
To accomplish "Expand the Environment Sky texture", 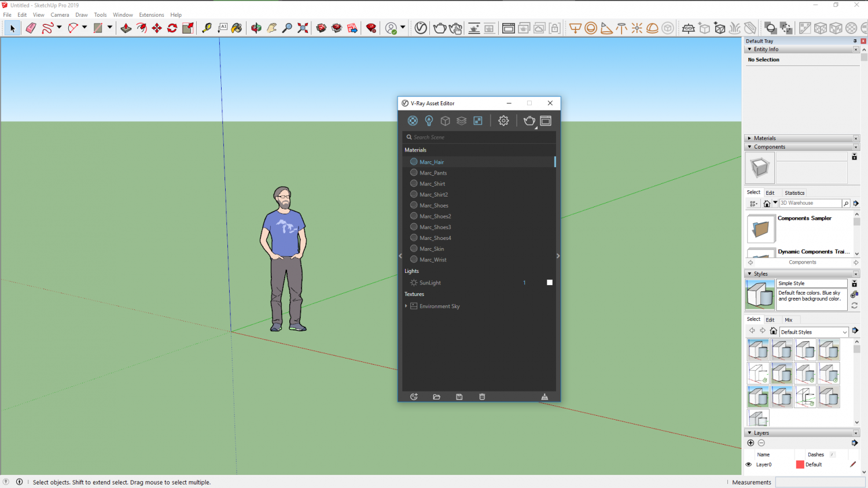I will point(406,306).
